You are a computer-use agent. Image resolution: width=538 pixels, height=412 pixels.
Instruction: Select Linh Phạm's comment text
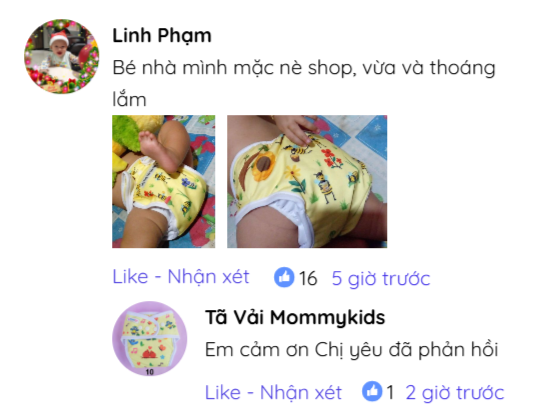point(304,83)
